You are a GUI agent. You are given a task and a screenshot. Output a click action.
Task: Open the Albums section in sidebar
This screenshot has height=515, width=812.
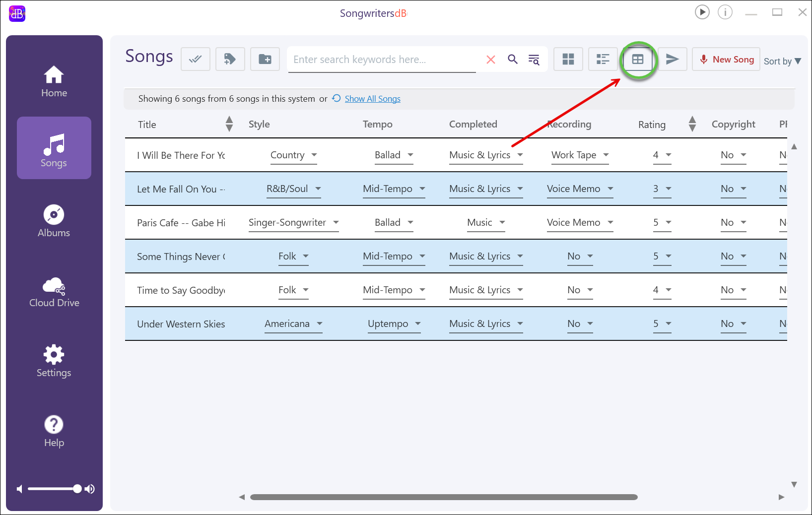click(x=54, y=221)
